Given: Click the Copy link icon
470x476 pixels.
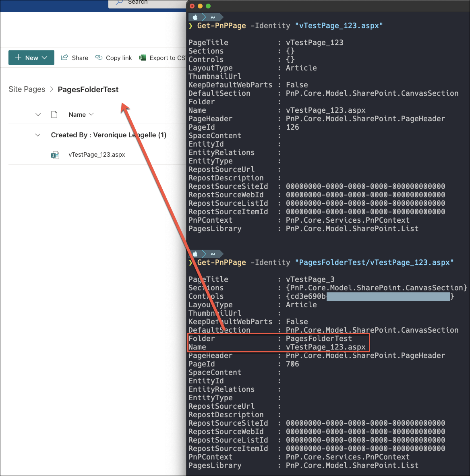Looking at the screenshot, I should point(99,58).
